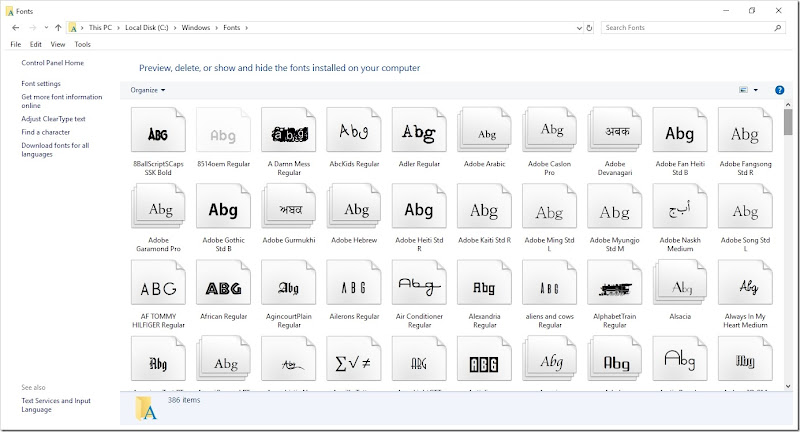Select the Adobe Arabic font family
The image size is (800, 432).
485,130
